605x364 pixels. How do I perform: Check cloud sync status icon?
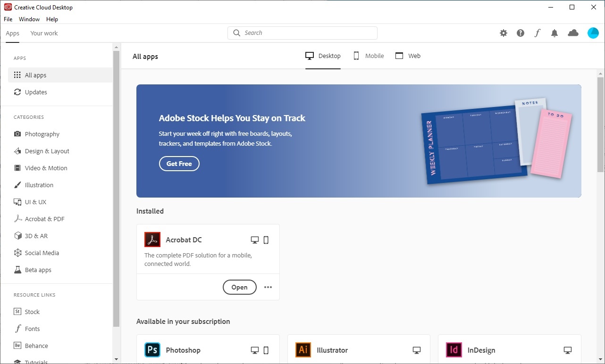pyautogui.click(x=573, y=33)
